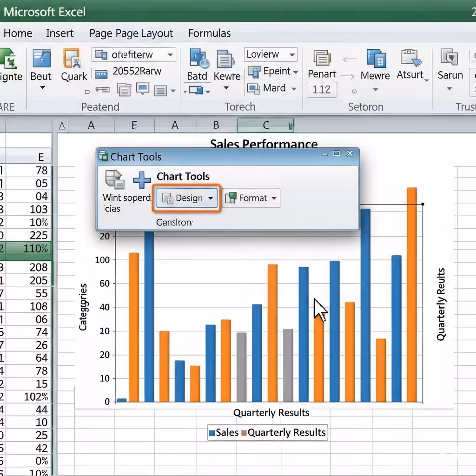This screenshot has width=476, height=476.
Task: Click the Penart icon
Action: coord(322,58)
